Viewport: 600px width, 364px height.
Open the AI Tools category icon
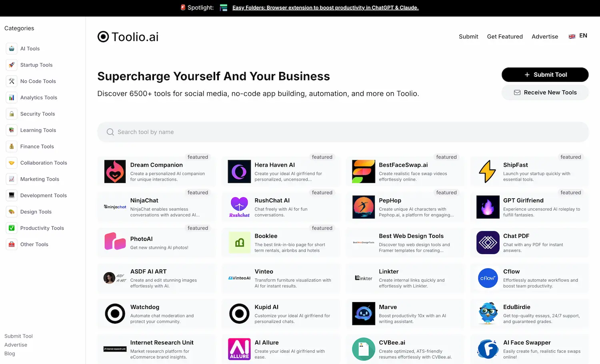click(x=12, y=49)
